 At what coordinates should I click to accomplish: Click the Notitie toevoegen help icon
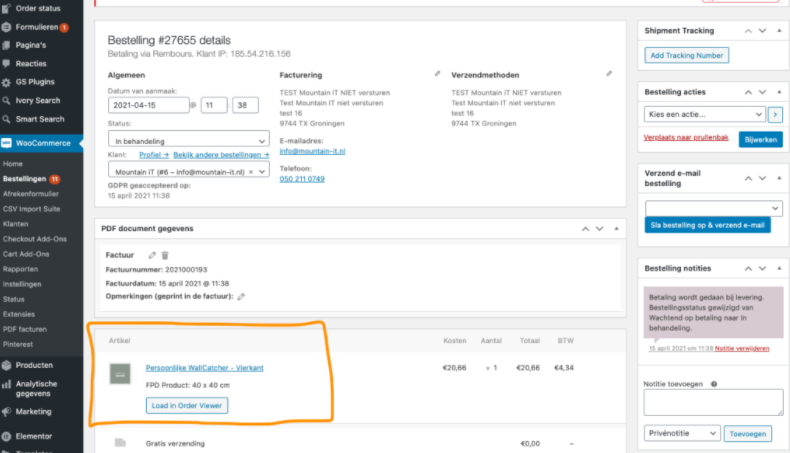click(x=713, y=384)
